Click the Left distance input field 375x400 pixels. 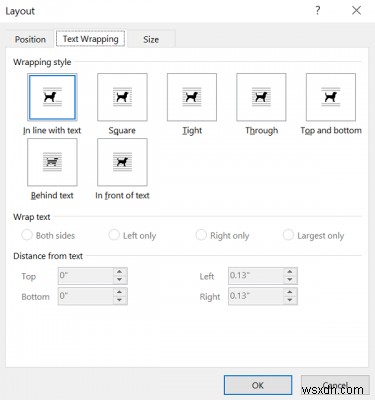(x=256, y=276)
